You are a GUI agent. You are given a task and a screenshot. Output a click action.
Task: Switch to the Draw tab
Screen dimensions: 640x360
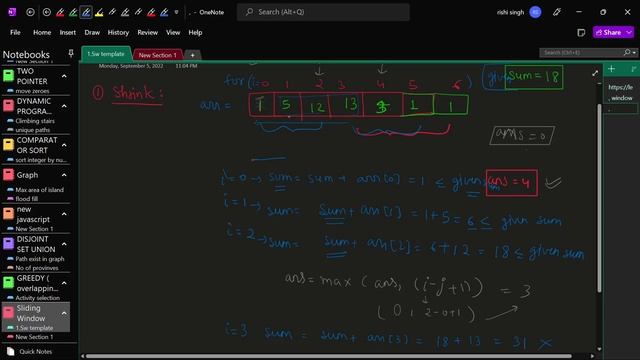click(92, 33)
